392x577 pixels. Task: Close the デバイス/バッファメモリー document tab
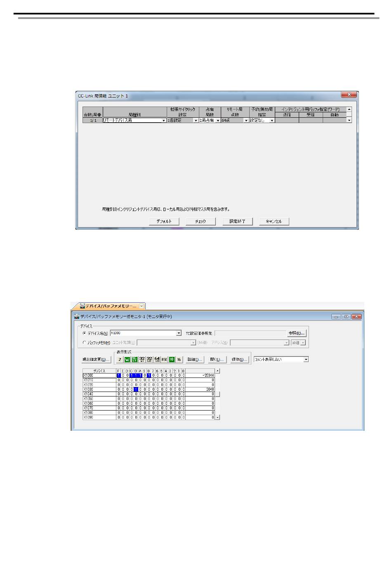141,306
